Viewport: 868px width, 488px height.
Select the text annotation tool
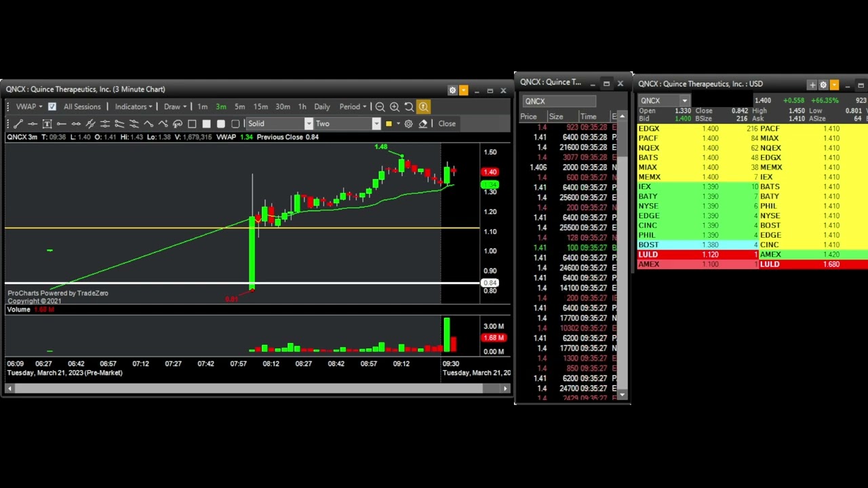[x=47, y=123]
